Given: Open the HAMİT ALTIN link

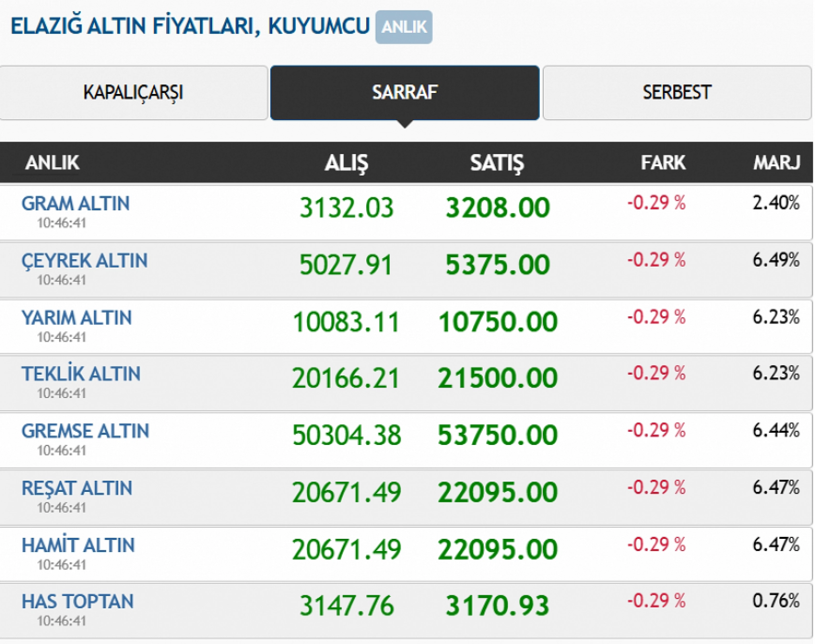Looking at the screenshot, I should point(78,546).
